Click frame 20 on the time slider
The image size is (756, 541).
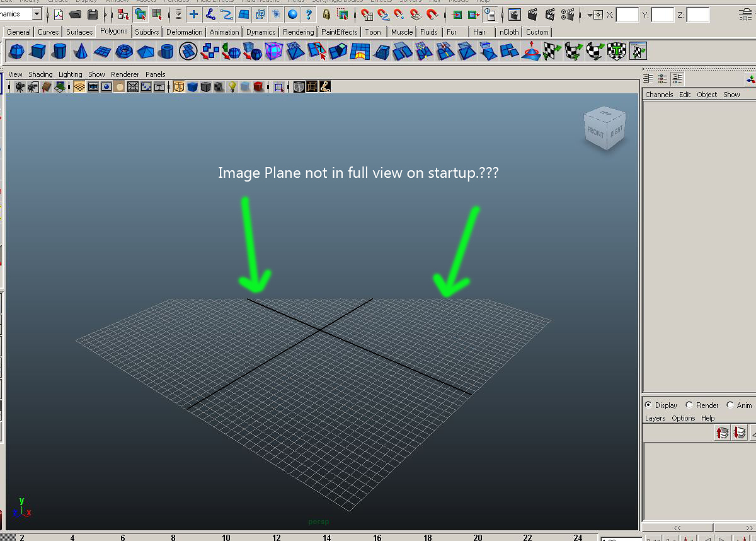[x=478, y=537]
